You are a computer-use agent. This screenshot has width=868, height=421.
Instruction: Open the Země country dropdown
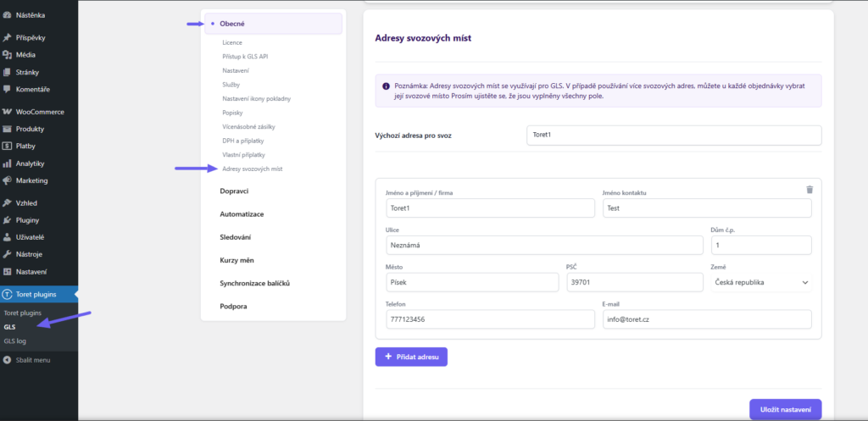pos(760,282)
